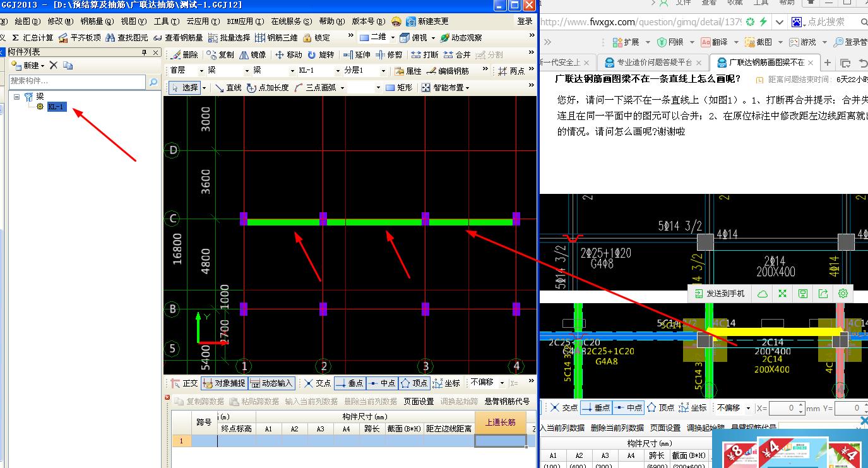Toggle 坐标 coordinate snap in GGJ window

coord(446,383)
